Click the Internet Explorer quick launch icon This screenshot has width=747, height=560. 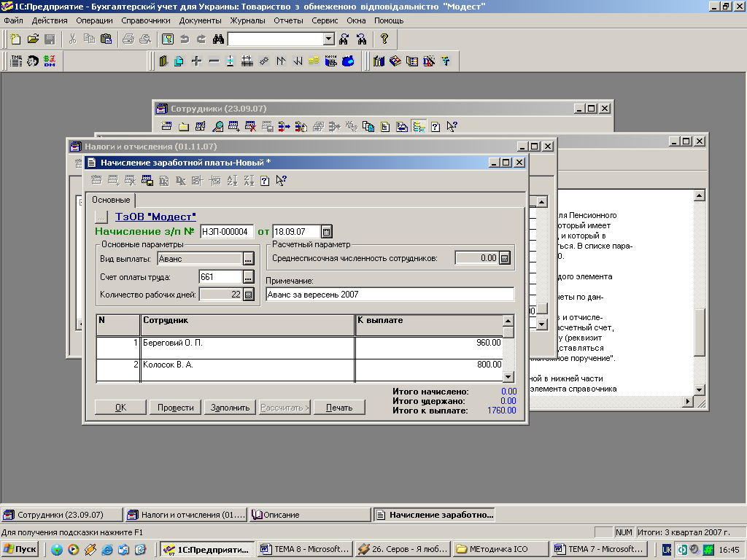107,549
